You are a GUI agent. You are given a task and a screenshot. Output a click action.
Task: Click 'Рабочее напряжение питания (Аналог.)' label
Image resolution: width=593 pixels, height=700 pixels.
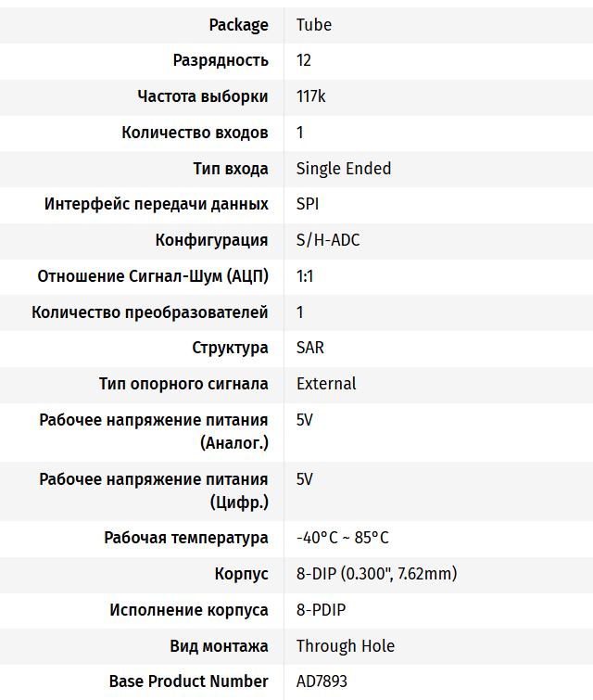point(154,431)
